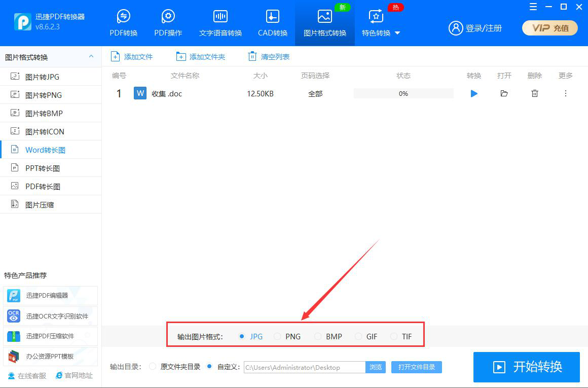This screenshot has height=388, width=588.
Task: Click 官网地址 link
Action: pyautogui.click(x=74, y=376)
